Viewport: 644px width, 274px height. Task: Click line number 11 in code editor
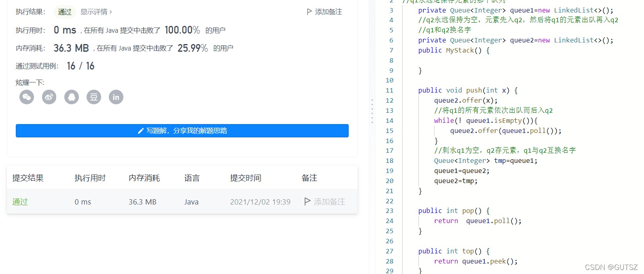click(x=389, y=90)
